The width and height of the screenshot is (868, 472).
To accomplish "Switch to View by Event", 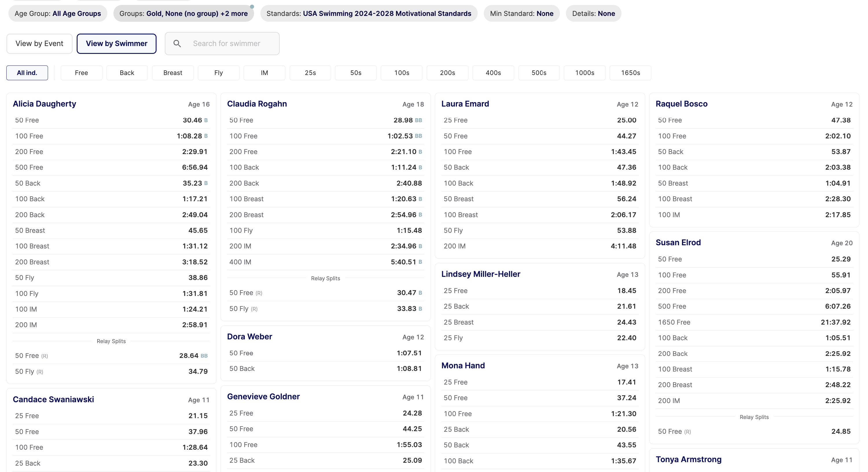I will pos(39,43).
